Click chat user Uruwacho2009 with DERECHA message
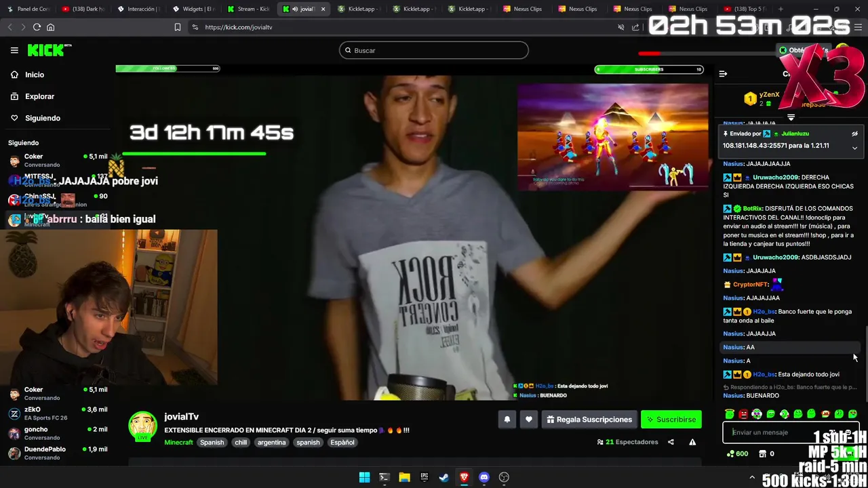The image size is (868, 488). pyautogui.click(x=776, y=178)
